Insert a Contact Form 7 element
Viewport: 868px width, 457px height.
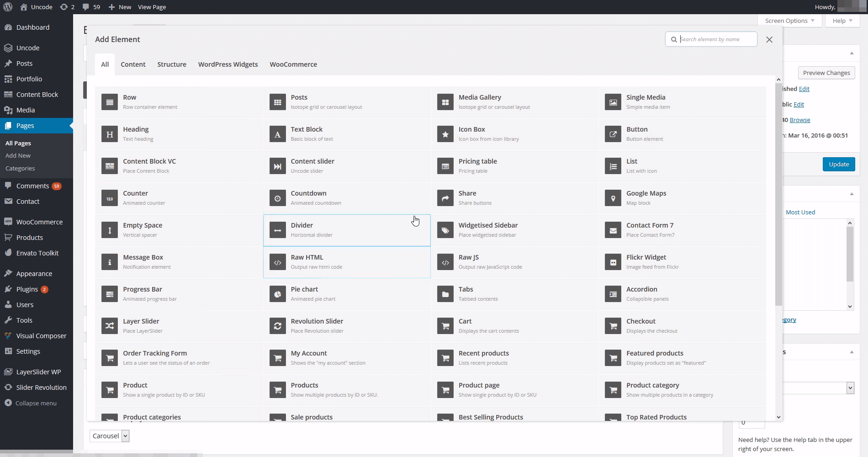click(682, 230)
